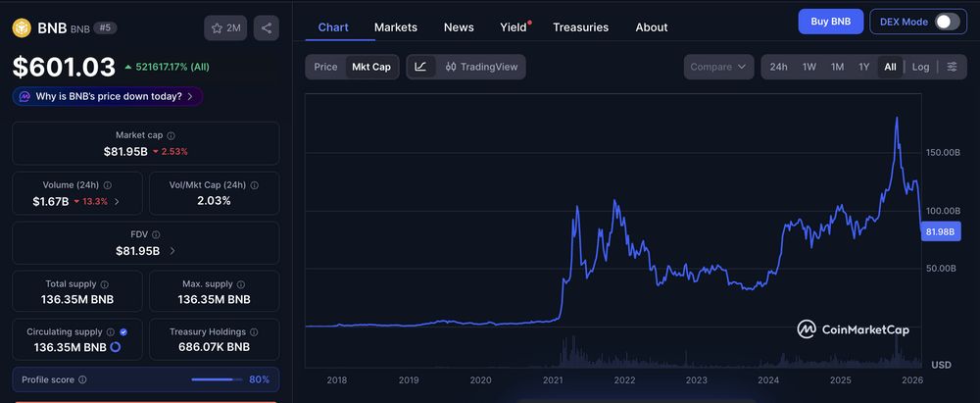Show Max. supply info icon

pos(241,284)
